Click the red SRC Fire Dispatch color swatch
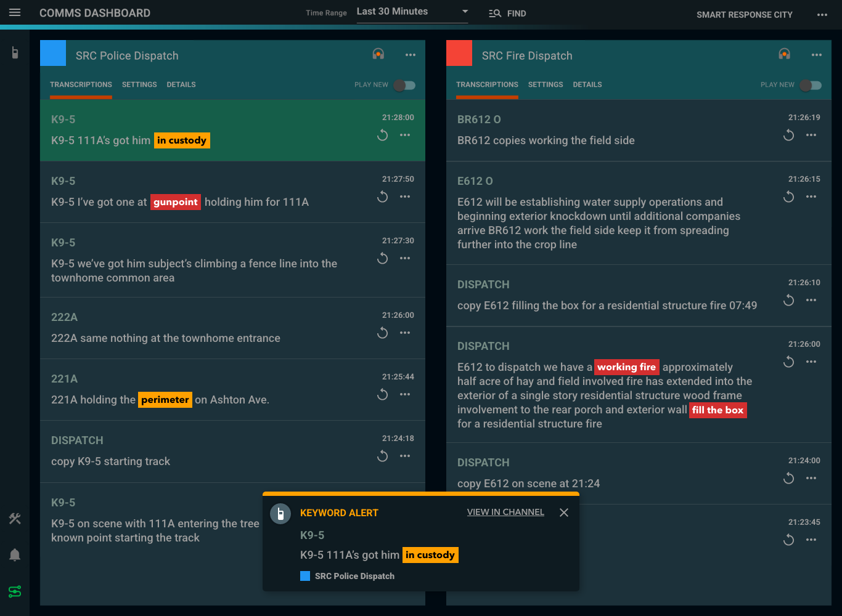 coord(459,53)
